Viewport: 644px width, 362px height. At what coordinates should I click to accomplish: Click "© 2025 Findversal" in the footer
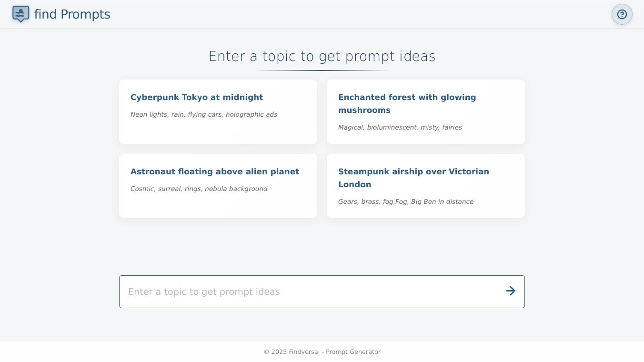(291, 352)
